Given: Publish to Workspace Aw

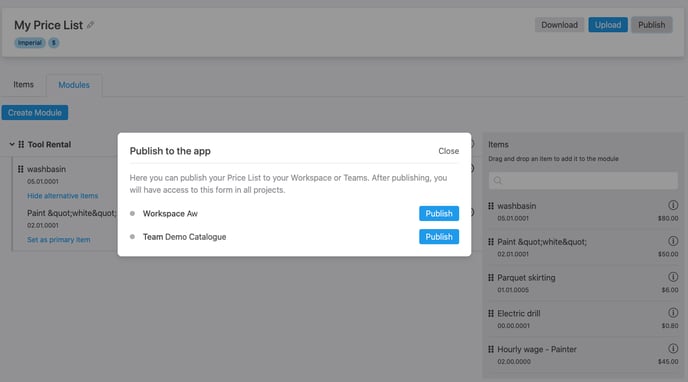Looking at the screenshot, I should (439, 214).
